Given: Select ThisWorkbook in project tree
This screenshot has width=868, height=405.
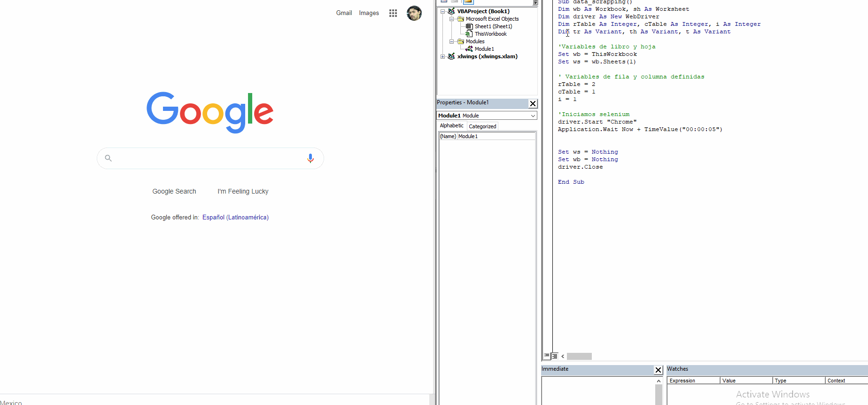Looking at the screenshot, I should pyautogui.click(x=490, y=34).
